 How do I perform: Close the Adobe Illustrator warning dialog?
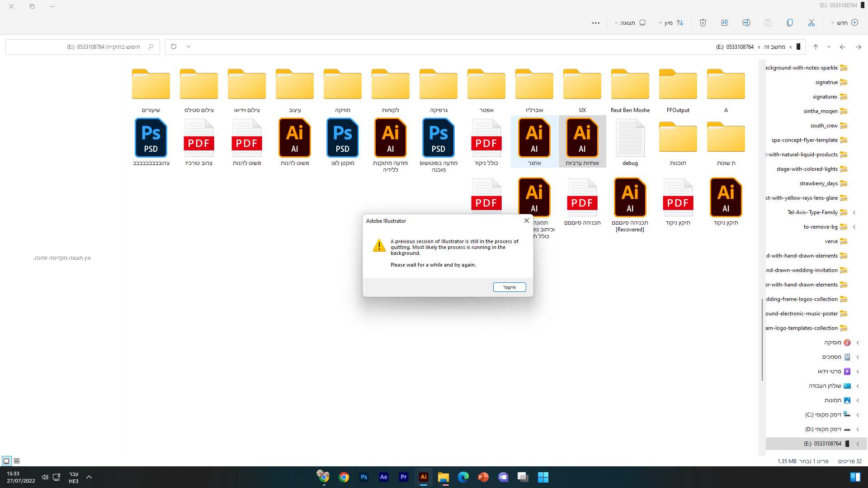pyautogui.click(x=527, y=221)
